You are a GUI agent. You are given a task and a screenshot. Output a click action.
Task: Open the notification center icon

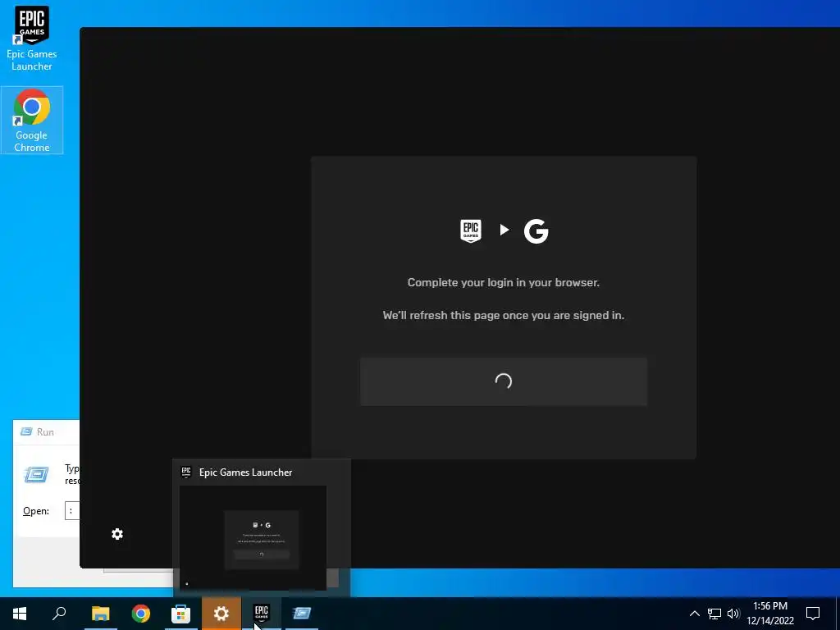click(x=813, y=614)
